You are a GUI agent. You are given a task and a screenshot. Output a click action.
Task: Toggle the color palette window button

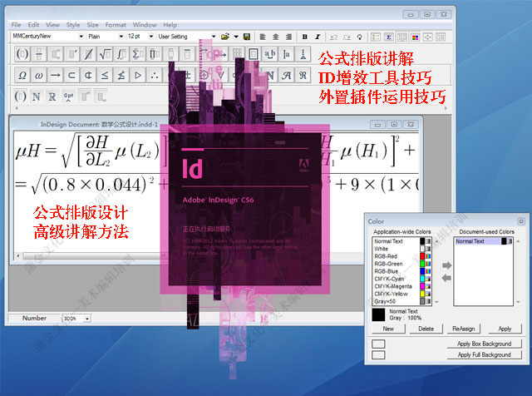pos(415,37)
